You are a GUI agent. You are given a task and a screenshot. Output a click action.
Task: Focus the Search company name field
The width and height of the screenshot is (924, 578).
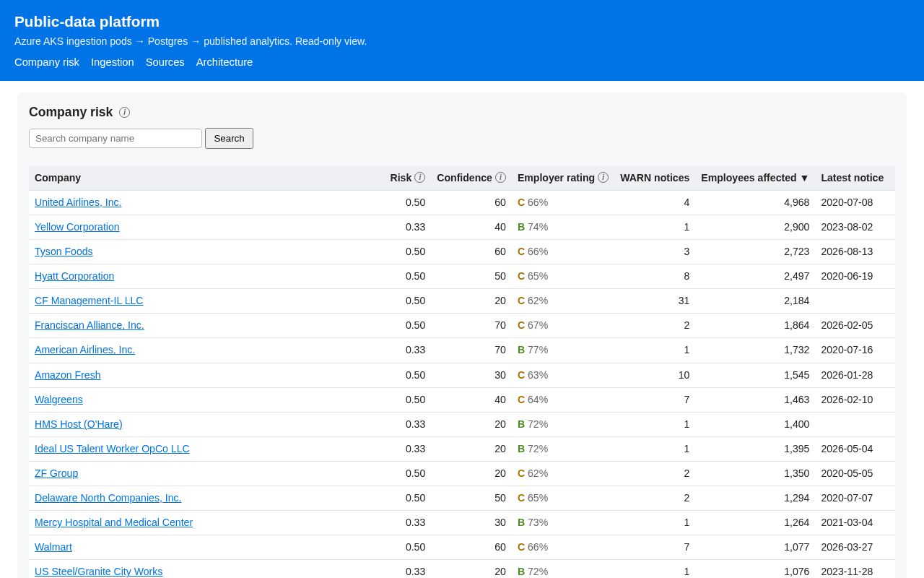point(115,138)
